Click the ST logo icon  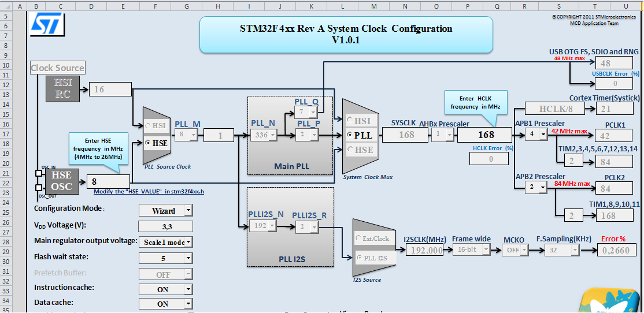48,24
